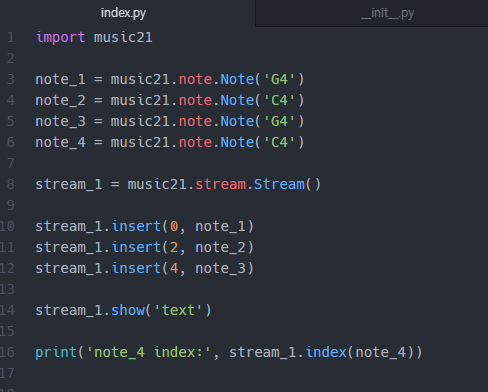Click the 'print' function on line 16
The height and width of the screenshot is (392, 488).
tap(56, 353)
